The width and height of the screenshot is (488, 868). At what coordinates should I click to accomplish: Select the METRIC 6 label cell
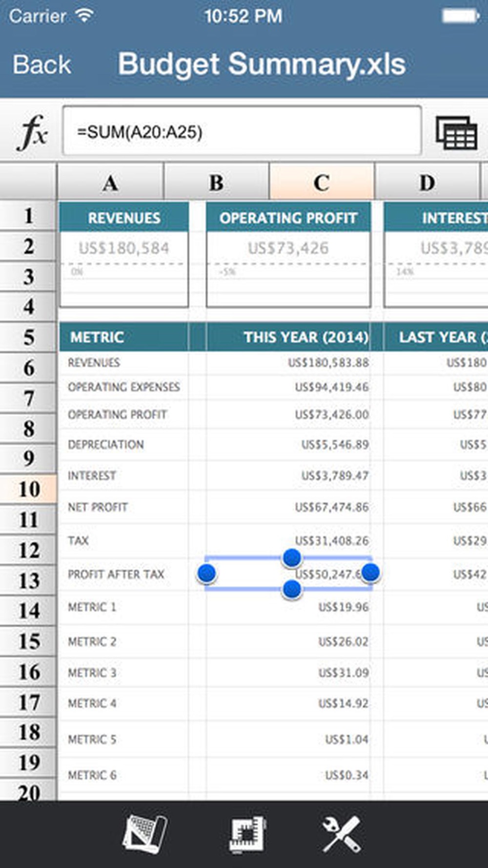(x=124, y=775)
